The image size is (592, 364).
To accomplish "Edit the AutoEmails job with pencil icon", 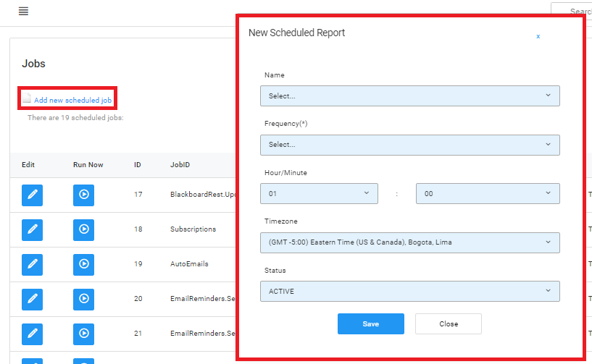I will pos(32,264).
